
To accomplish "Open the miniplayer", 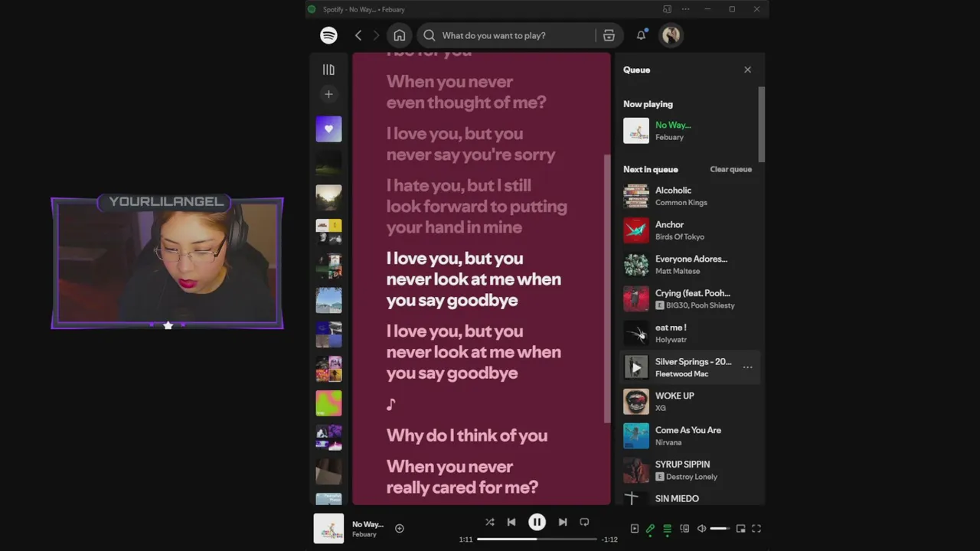I will point(740,528).
